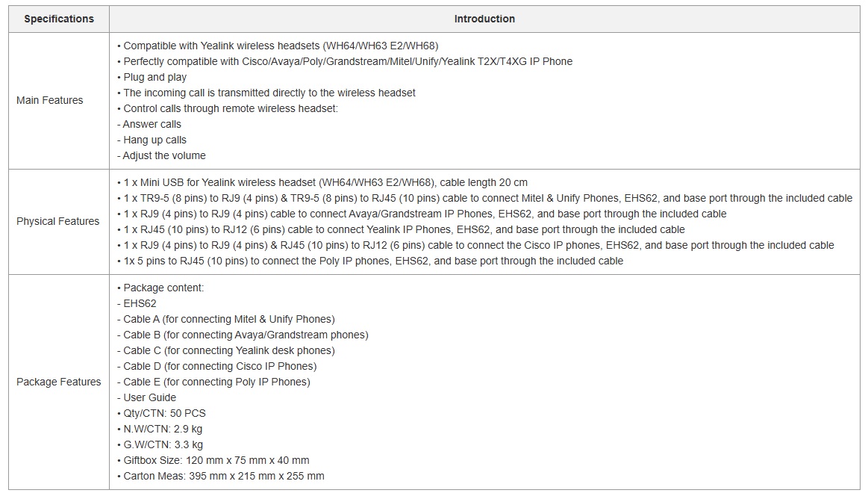The height and width of the screenshot is (496, 868).
Task: Click the 'Package content:' line
Action: (x=163, y=288)
